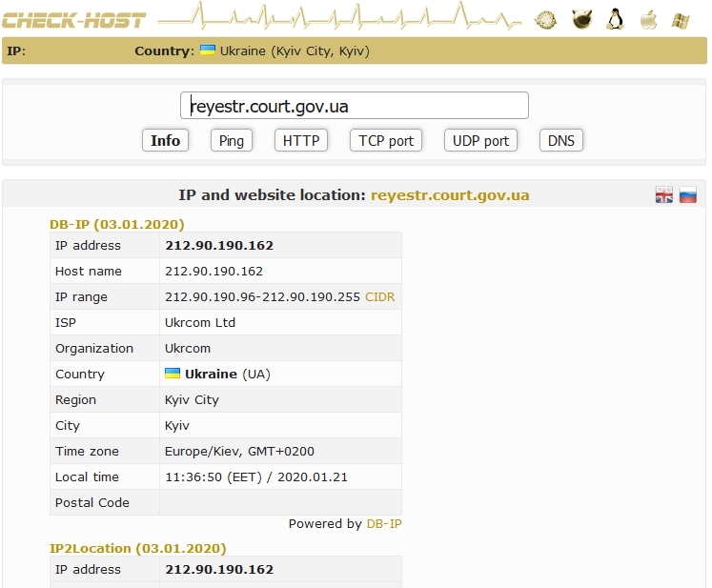This screenshot has width=712, height=588.
Task: Switch language with the Russian flag
Action: click(x=688, y=195)
